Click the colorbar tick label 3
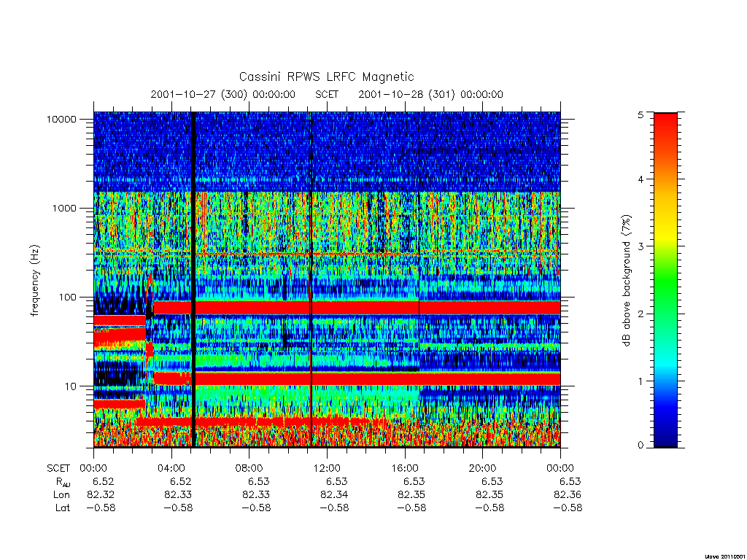The image size is (747, 560). pyautogui.click(x=640, y=246)
